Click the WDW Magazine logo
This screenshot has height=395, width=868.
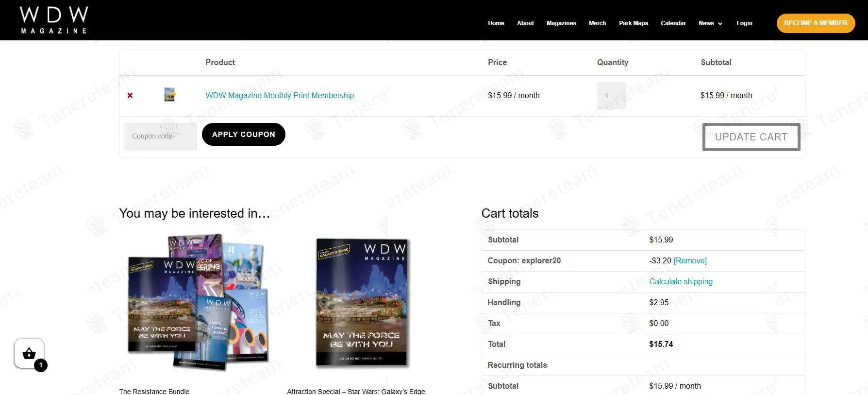click(x=54, y=20)
